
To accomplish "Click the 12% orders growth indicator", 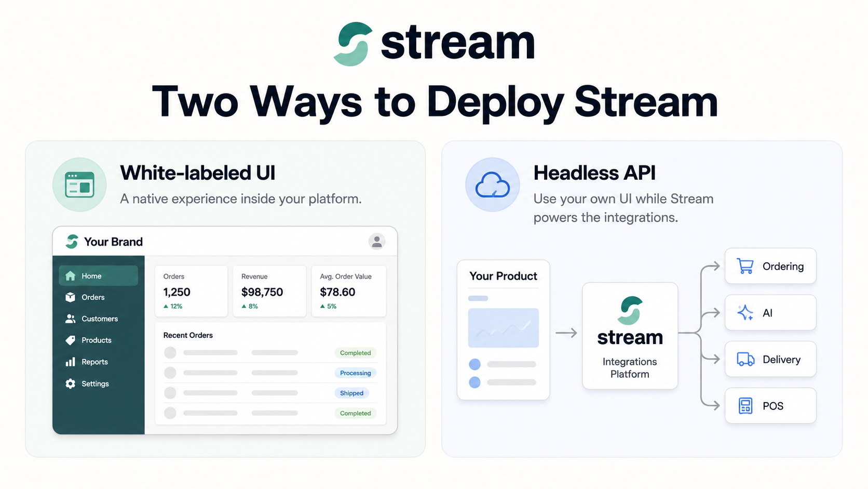I will tap(173, 306).
